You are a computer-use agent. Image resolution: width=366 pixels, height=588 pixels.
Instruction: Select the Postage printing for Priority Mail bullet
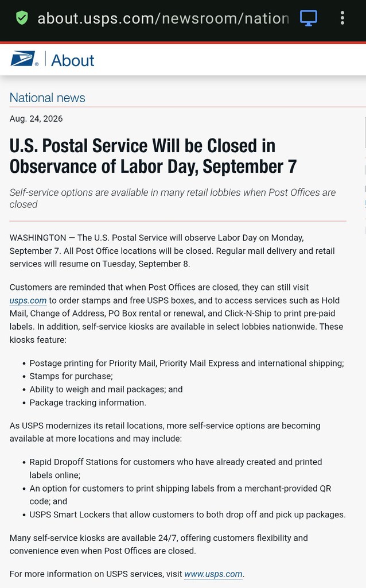(186, 363)
